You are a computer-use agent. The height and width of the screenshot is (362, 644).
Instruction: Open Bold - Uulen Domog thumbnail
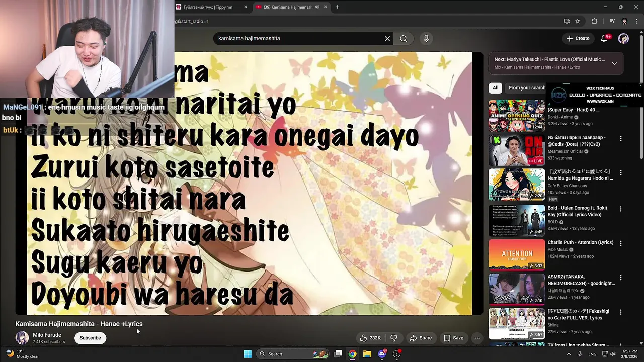coord(517,220)
